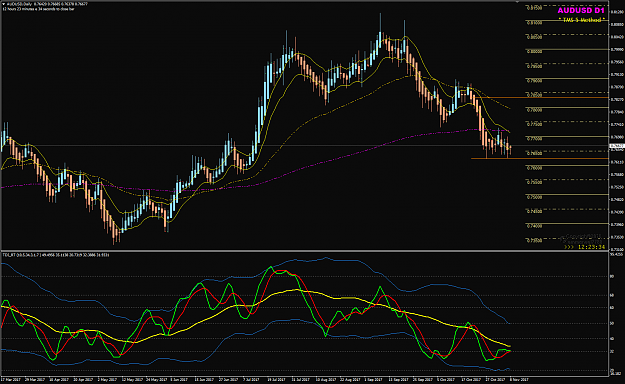
Task: Click the highlighted current price tag on price axis
Action: point(617,146)
